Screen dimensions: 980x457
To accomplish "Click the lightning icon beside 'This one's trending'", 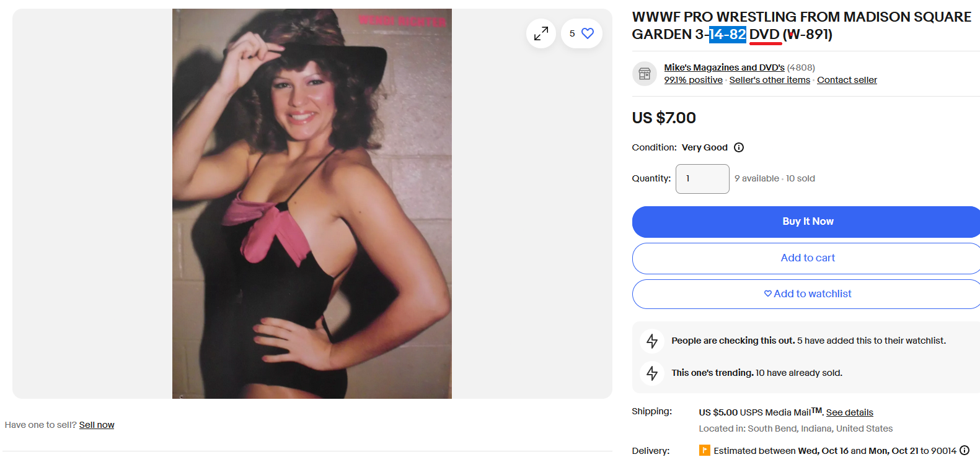I will pyautogui.click(x=652, y=373).
